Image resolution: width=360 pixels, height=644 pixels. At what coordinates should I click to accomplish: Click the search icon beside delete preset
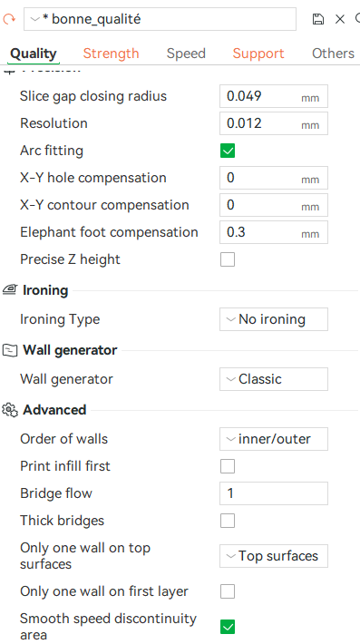click(x=357, y=19)
